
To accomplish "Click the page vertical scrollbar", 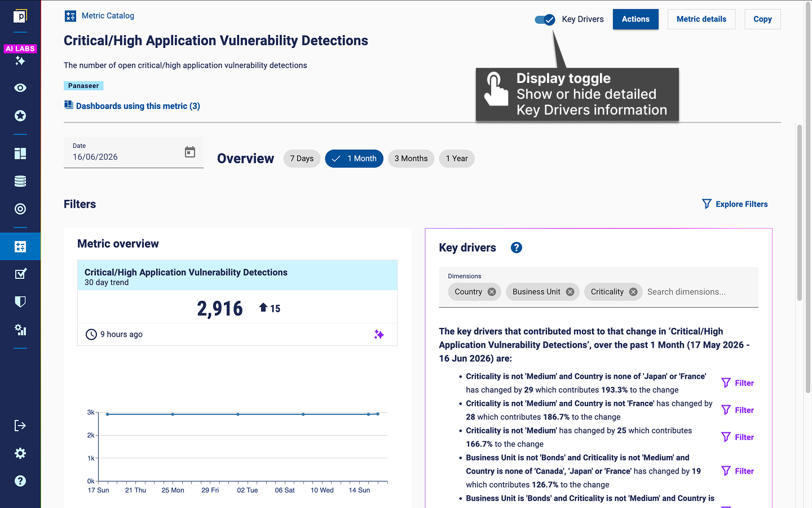I will [x=799, y=213].
